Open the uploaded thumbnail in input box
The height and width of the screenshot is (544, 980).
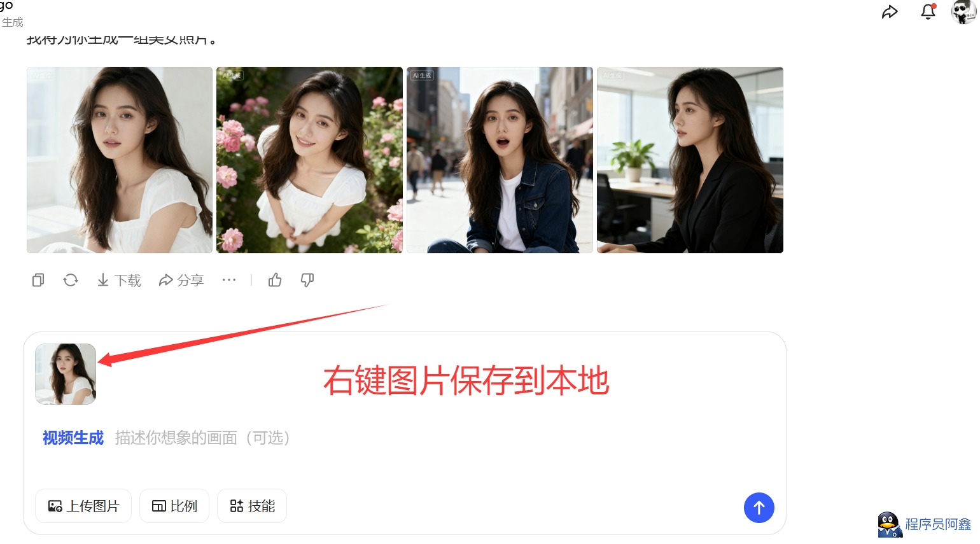click(x=66, y=374)
